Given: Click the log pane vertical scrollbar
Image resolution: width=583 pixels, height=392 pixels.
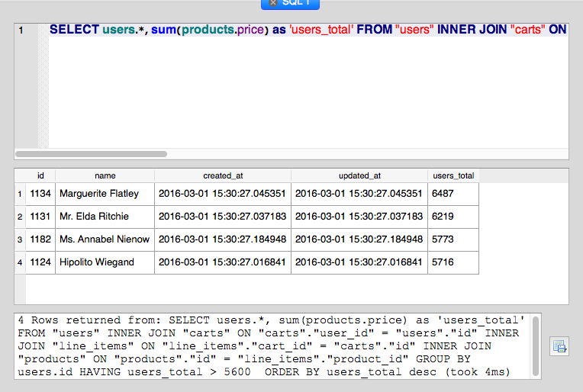Looking at the screenshot, I should point(536,346).
